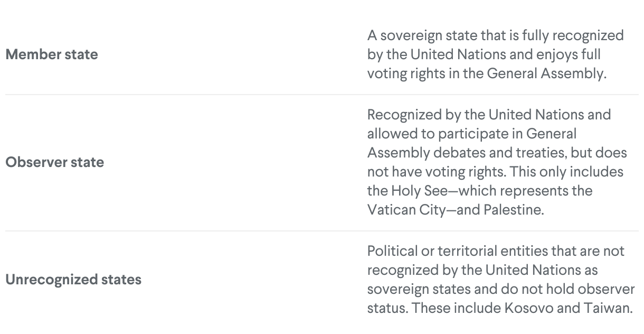Click the line "Assembly debates and treaties, but does"
Screen dimensions: 644x334
point(497,153)
